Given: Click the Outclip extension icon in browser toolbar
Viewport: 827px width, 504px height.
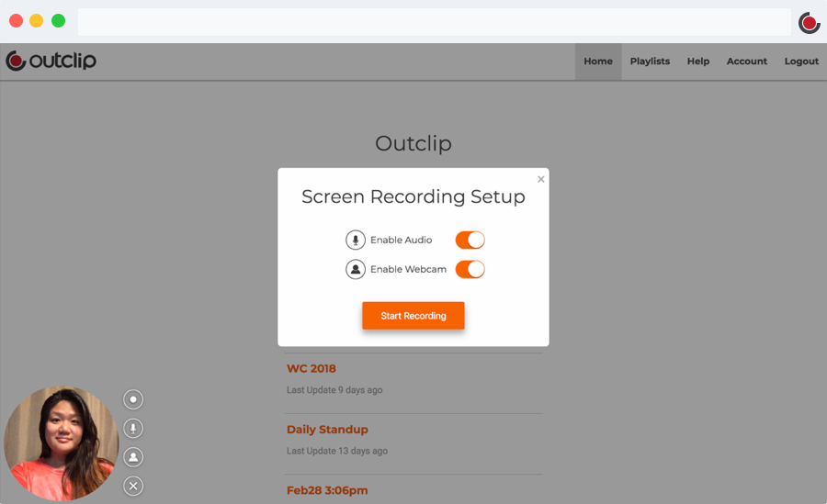Looking at the screenshot, I should point(809,22).
